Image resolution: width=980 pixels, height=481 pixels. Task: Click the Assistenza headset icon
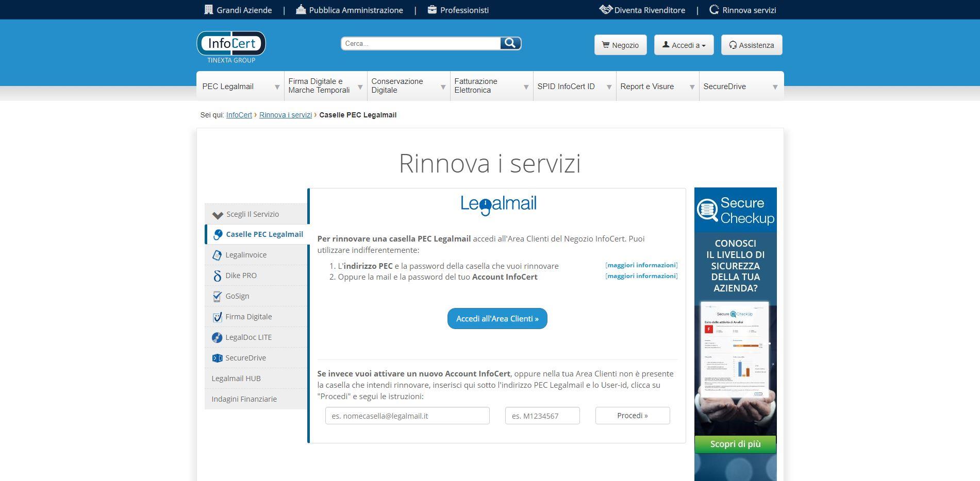733,45
